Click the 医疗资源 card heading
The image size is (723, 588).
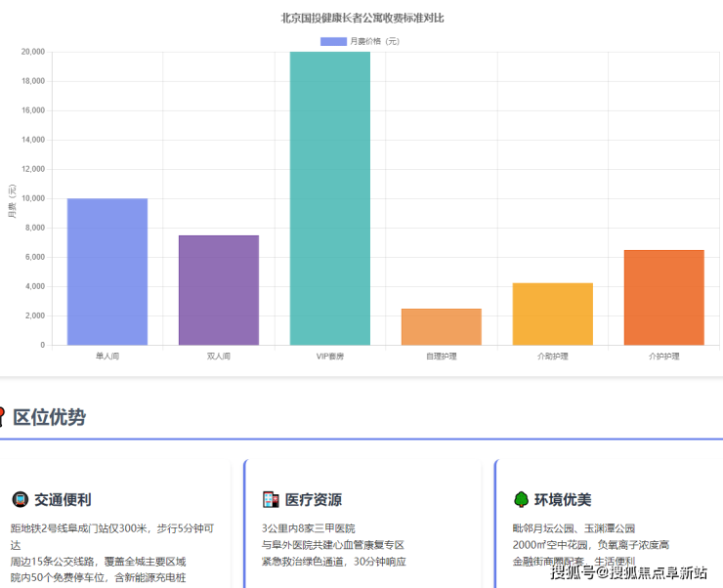[x=314, y=500]
